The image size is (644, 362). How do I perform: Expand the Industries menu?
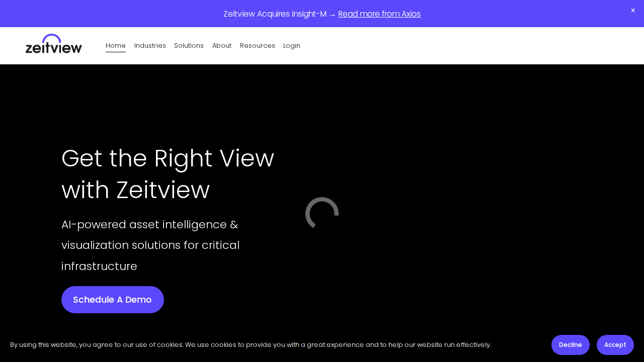150,46
